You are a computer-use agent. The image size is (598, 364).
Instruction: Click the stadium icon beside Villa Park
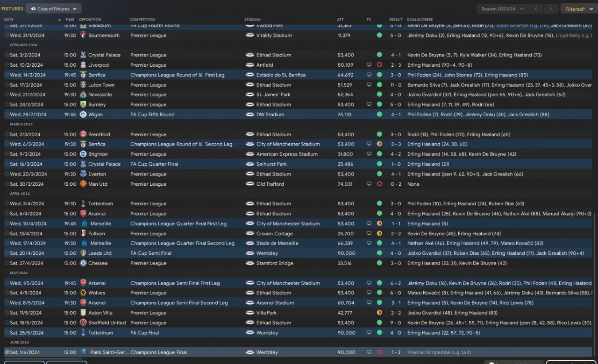tap(250, 313)
